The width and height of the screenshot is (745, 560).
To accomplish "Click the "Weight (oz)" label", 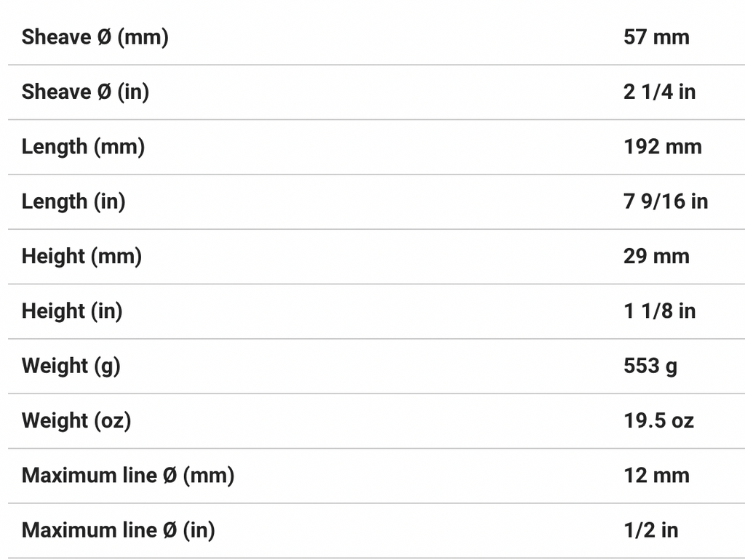I will [76, 420].
